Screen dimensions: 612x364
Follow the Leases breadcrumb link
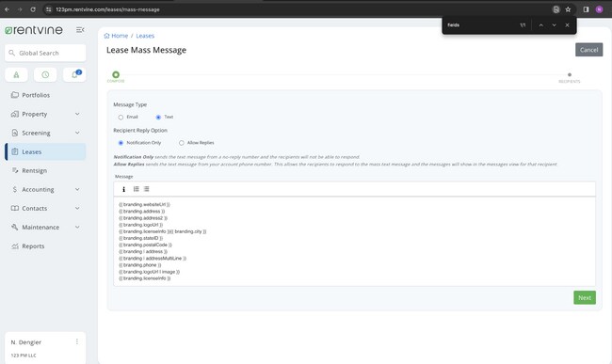(x=145, y=36)
